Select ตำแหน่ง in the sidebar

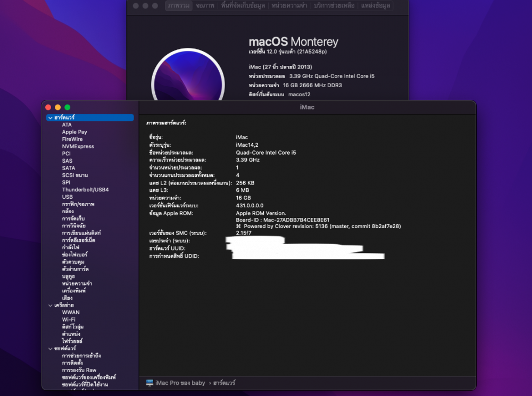71,334
